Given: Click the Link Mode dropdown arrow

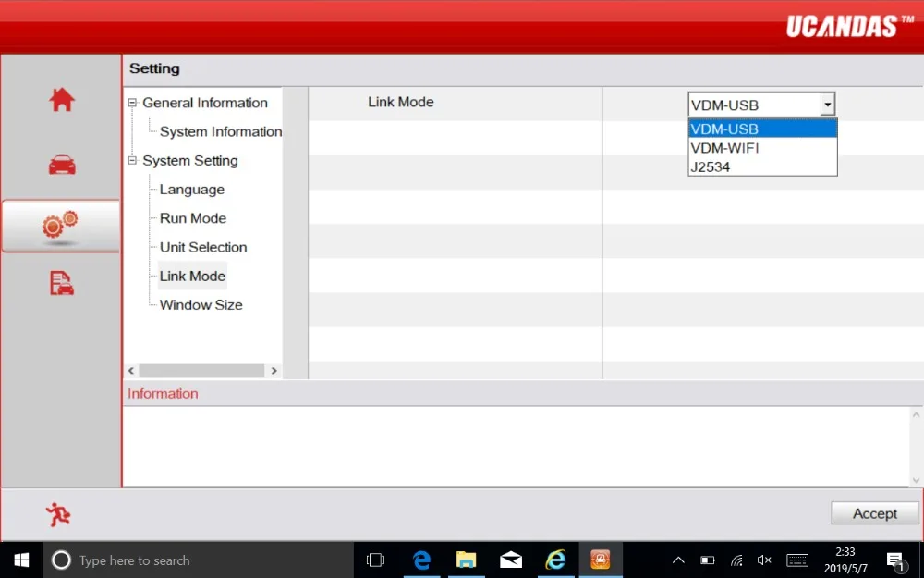Looking at the screenshot, I should pyautogui.click(x=827, y=105).
